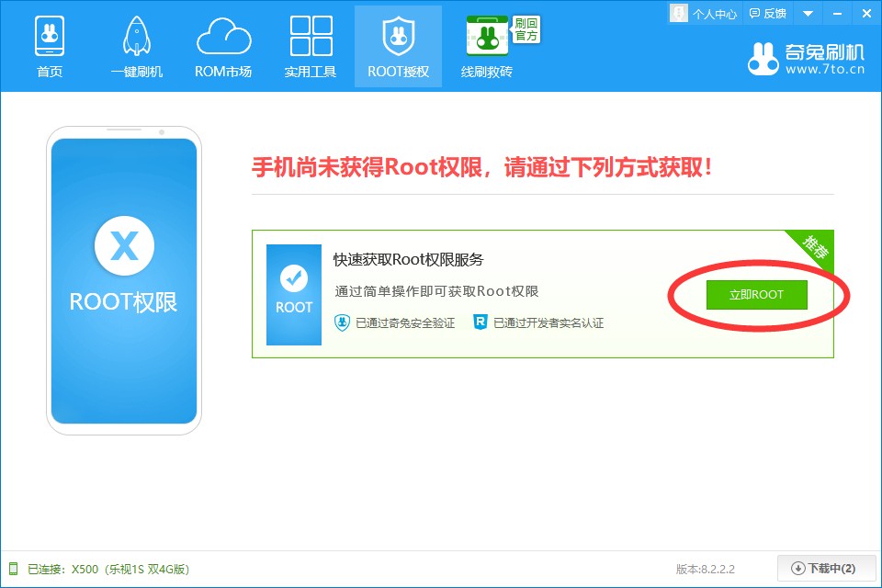Open 反馈 feedback from the title bar

tap(767, 14)
